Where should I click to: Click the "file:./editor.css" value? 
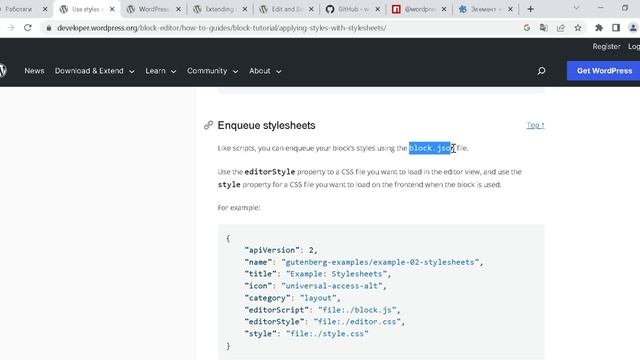tap(357, 322)
